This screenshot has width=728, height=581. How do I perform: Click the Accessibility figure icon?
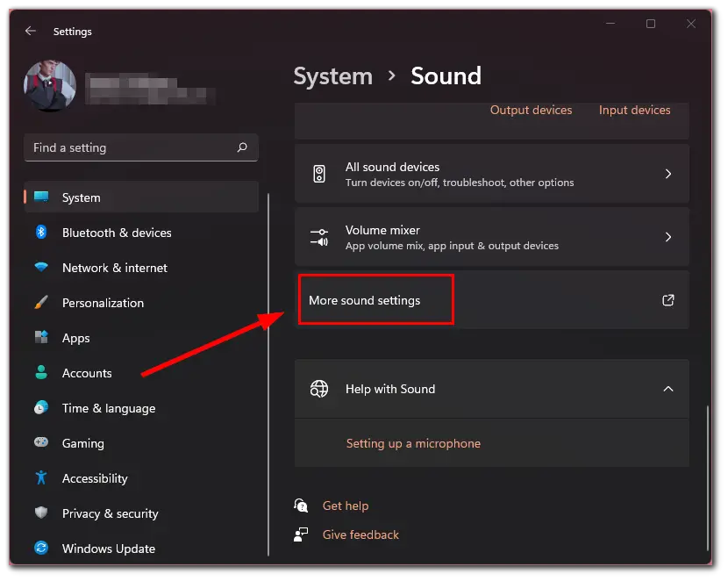coord(41,477)
